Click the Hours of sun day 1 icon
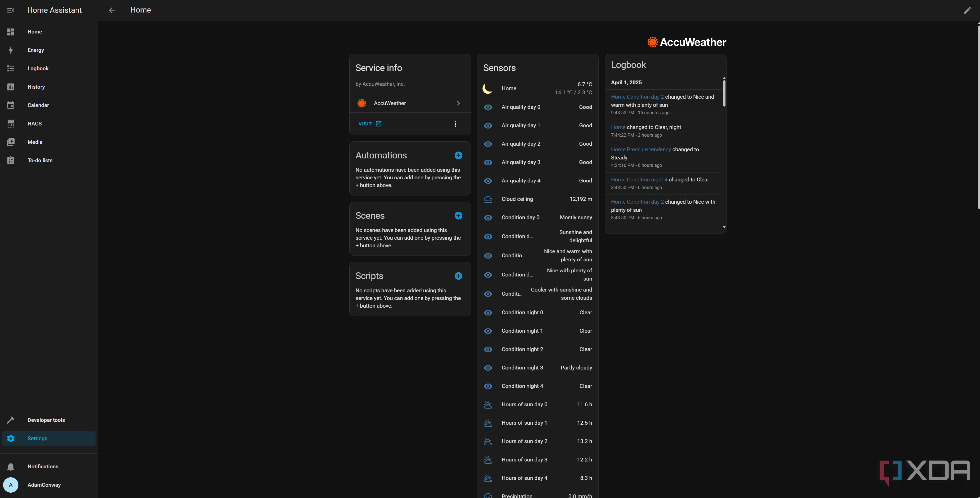 coord(488,423)
